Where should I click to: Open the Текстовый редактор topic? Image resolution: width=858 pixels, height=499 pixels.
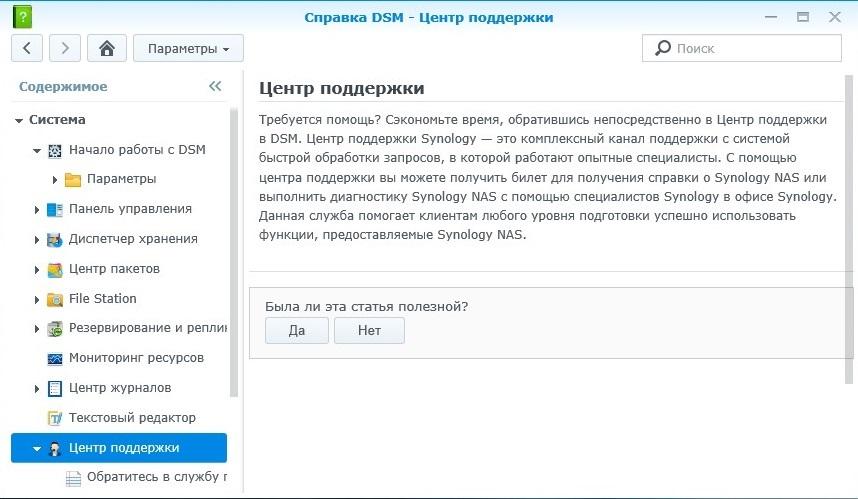click(x=132, y=418)
